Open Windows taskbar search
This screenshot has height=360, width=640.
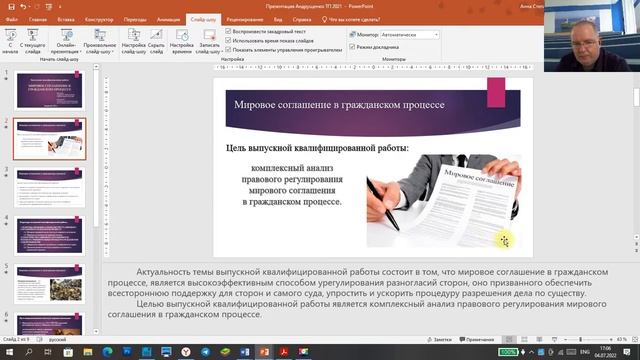29,352
